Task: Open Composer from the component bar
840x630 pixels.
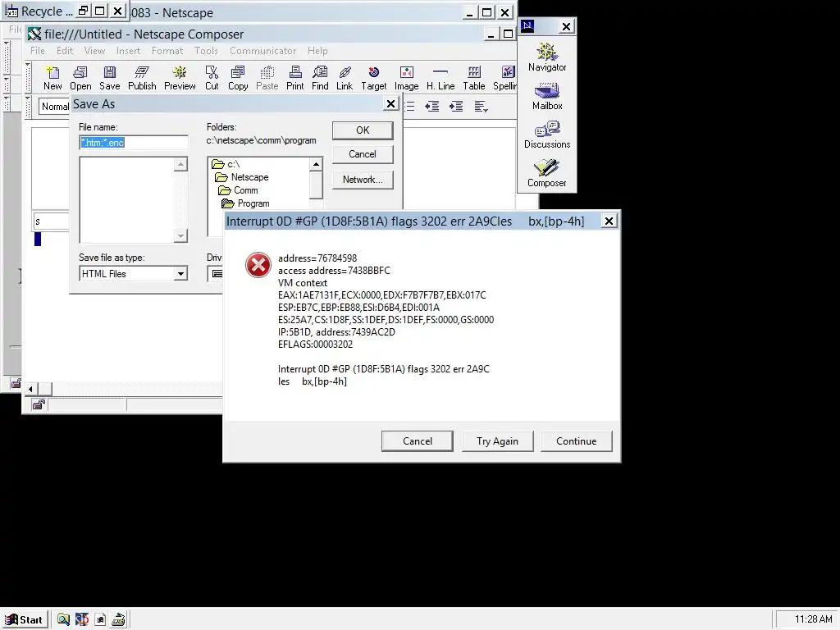Action: (x=547, y=173)
